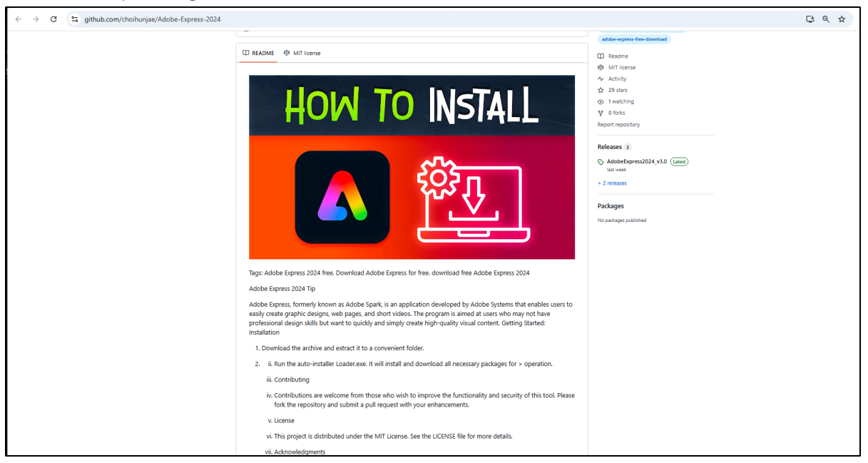Click the adobe-express-free-download topic tag
Viewport: 868px width, 463px height.
(634, 39)
